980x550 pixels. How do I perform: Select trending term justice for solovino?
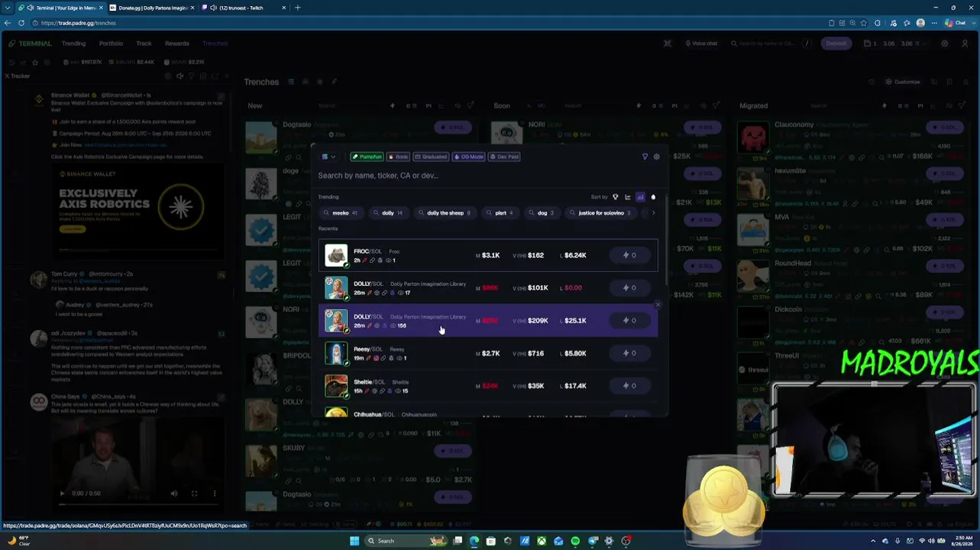(602, 213)
